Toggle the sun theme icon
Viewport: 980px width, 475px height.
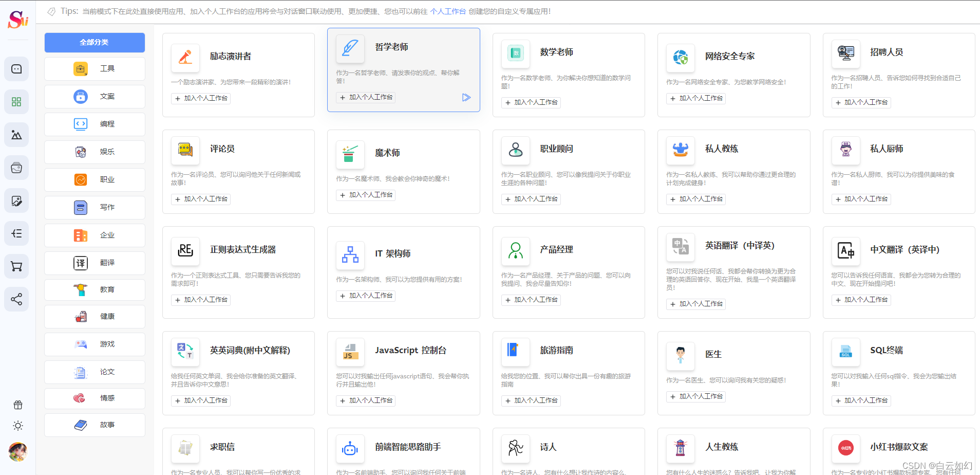(x=18, y=426)
